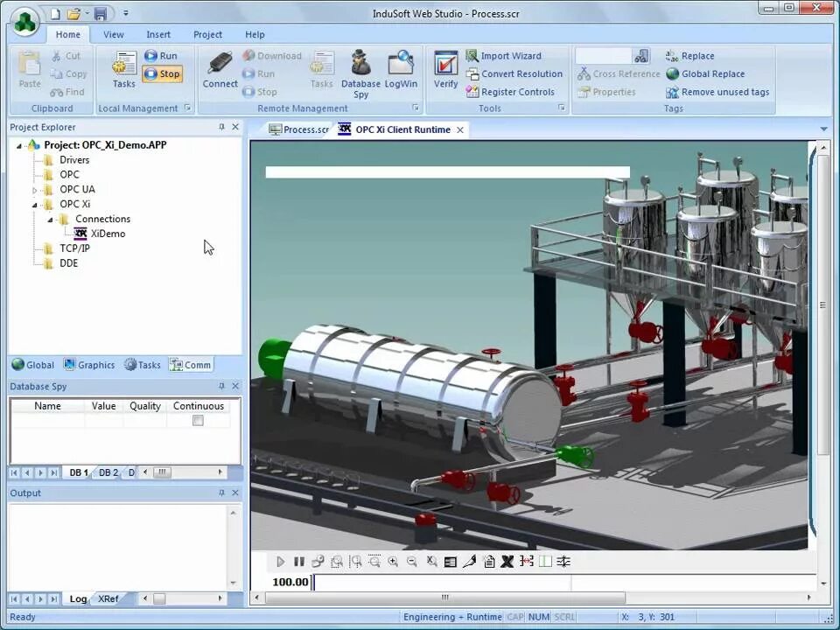Switch to the Process.scr document tab
This screenshot has width=840, height=630.
coord(299,129)
